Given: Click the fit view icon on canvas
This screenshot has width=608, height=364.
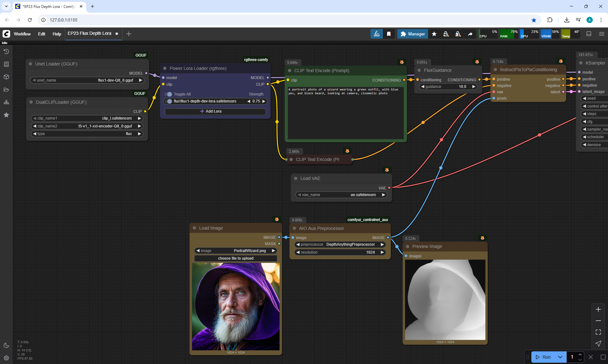Looking at the screenshot, I should pos(598,332).
